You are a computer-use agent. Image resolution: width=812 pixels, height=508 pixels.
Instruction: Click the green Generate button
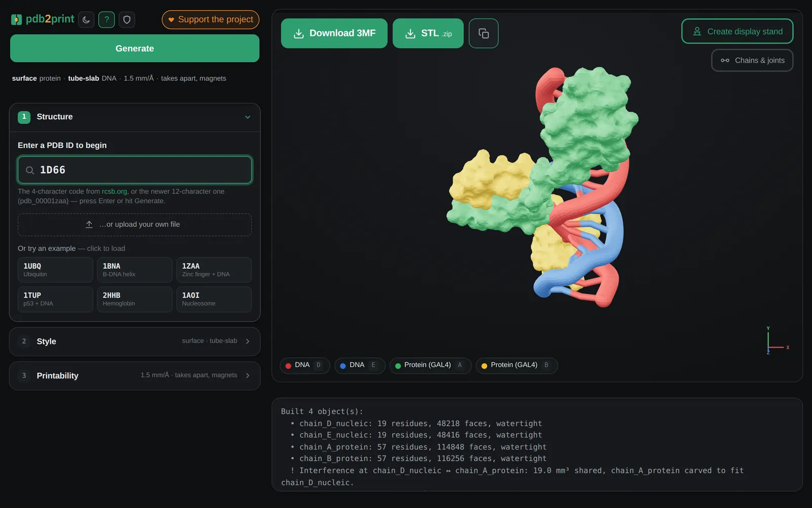[x=134, y=48]
